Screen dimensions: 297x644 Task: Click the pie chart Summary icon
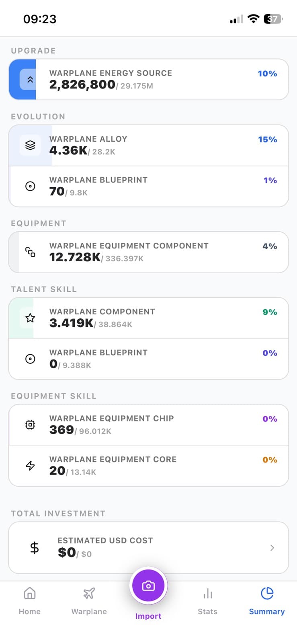tap(266, 592)
